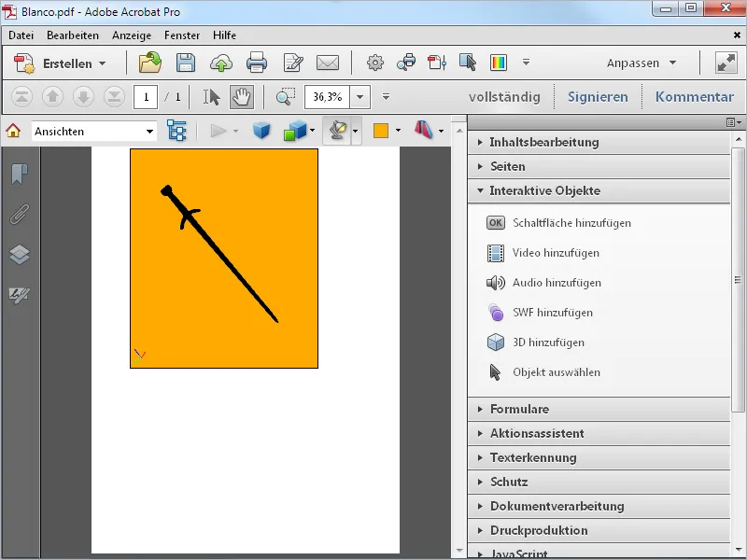The image size is (747, 560).
Task: Open the Hilfe menu
Action: tap(224, 35)
